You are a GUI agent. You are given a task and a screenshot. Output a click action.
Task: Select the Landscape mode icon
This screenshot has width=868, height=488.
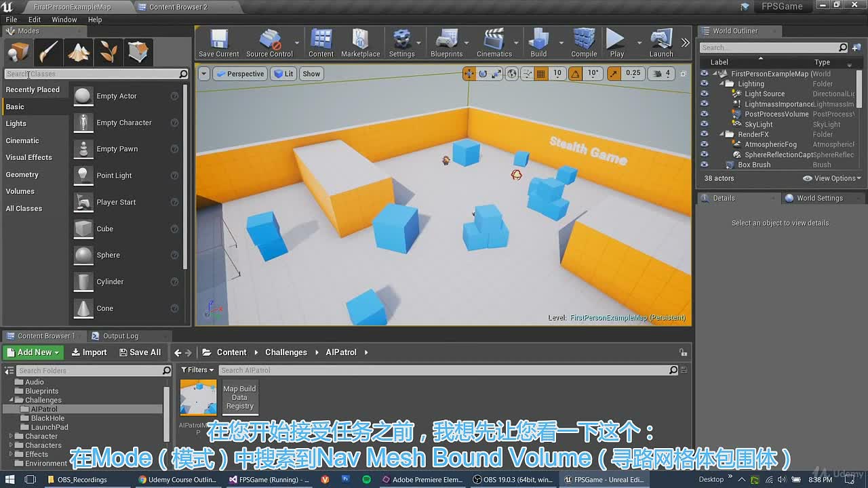[79, 52]
